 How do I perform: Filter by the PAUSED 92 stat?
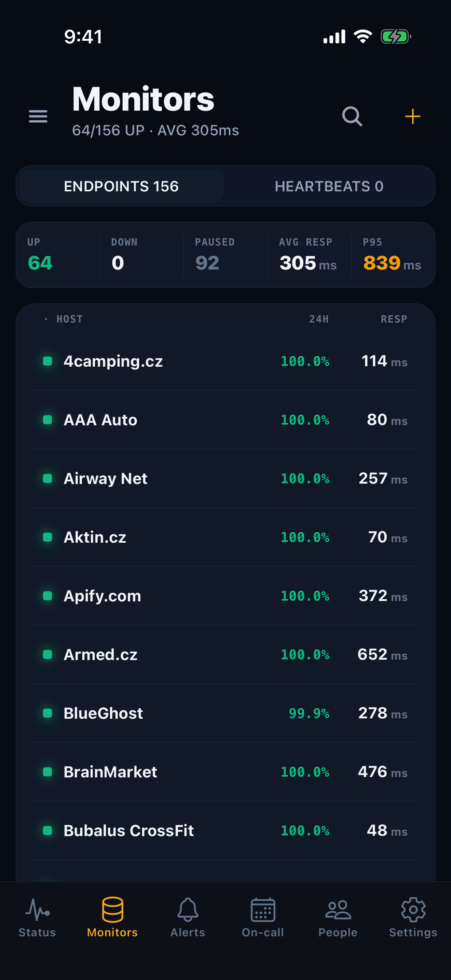[x=225, y=255]
